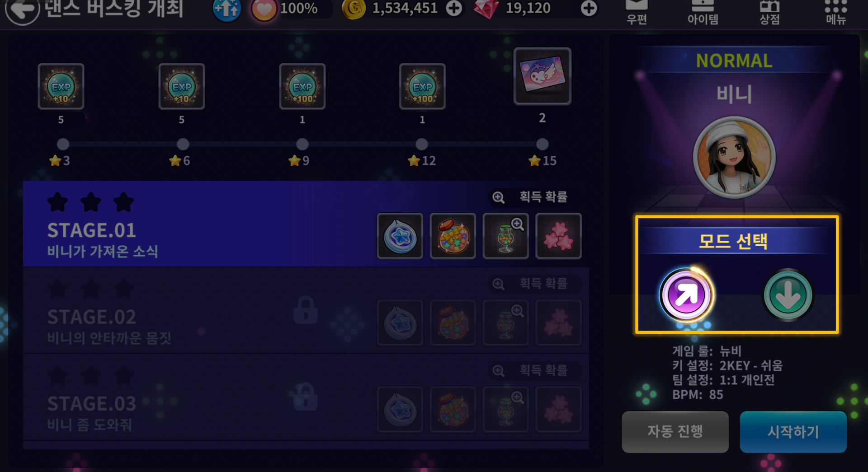
Task: Go back using the top-left arrow
Action: (22, 10)
